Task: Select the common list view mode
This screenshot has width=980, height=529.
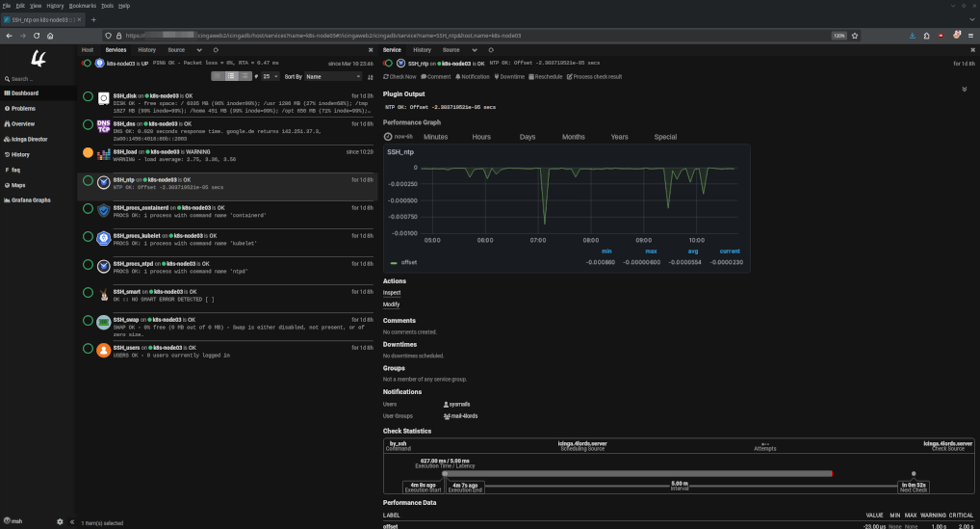Action: (x=232, y=75)
